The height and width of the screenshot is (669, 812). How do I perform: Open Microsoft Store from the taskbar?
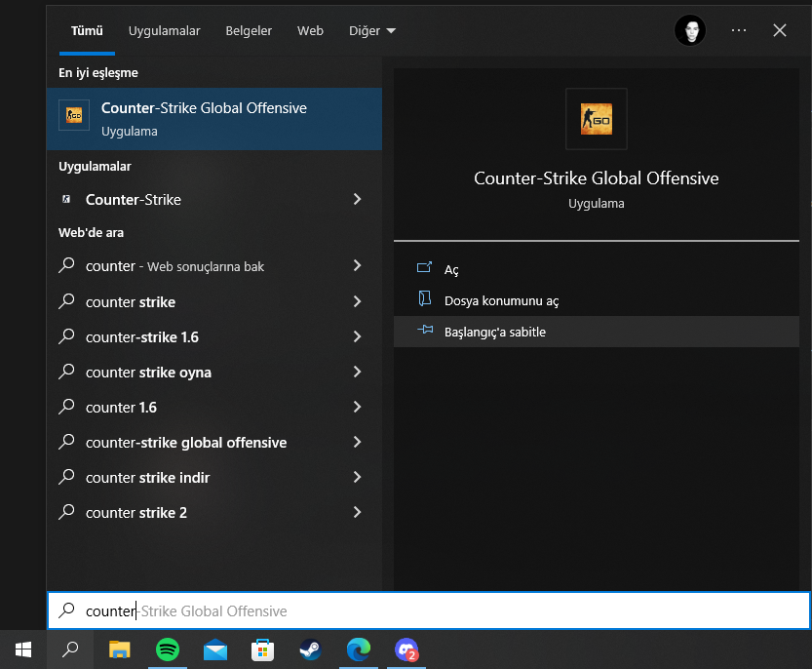coord(262,649)
